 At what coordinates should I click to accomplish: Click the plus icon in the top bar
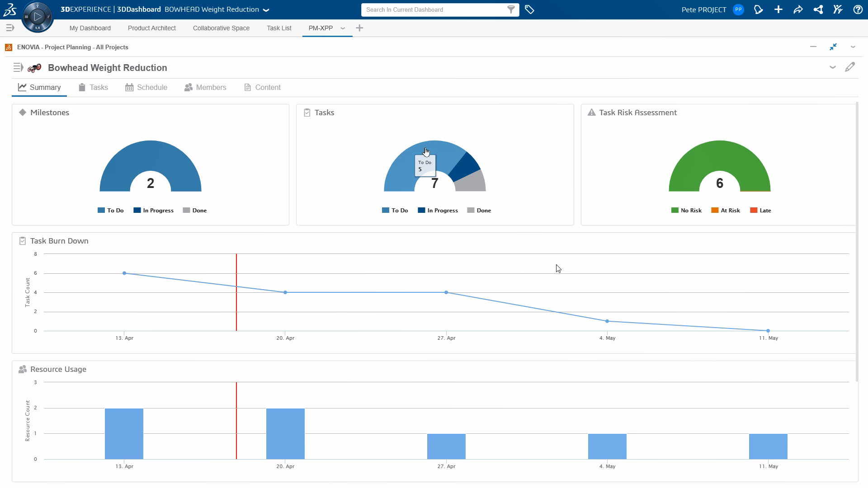778,9
